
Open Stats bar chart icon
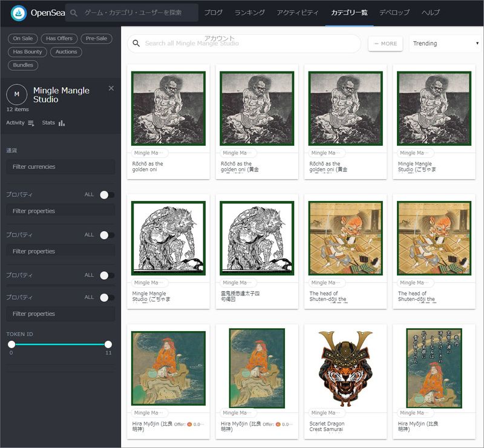(x=62, y=123)
